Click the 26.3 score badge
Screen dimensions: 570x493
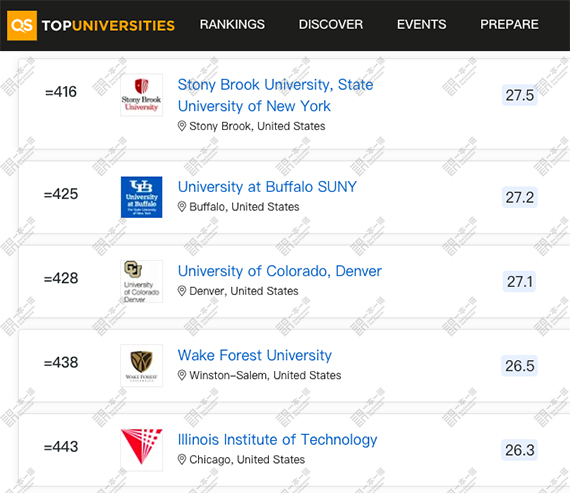(519, 450)
